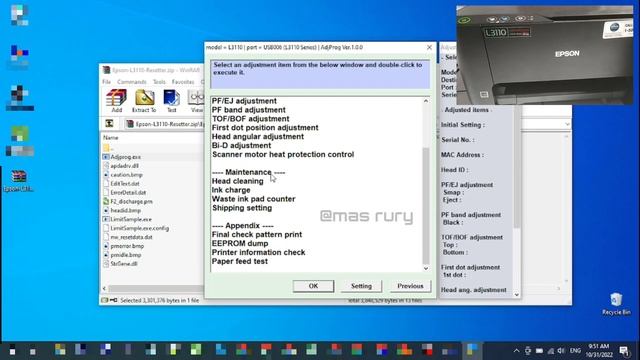This screenshot has width=640, height=360.
Task: Click the WinRAR Add toolbar icon
Action: click(x=116, y=101)
